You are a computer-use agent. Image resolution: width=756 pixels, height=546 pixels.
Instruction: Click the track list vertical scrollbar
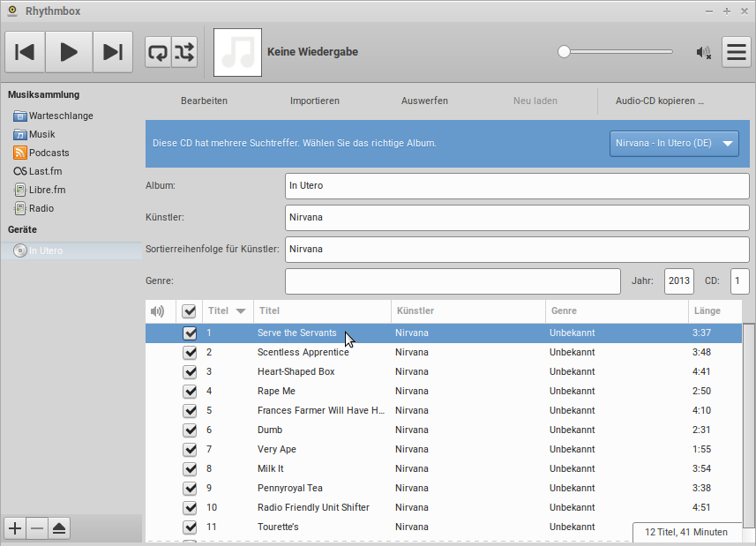tap(748, 426)
